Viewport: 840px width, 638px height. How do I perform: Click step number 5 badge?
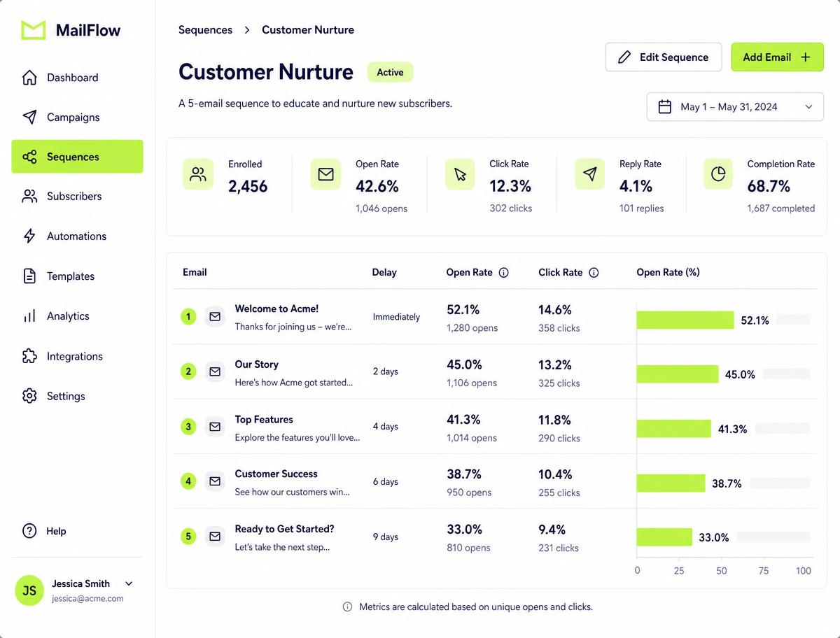tap(188, 537)
